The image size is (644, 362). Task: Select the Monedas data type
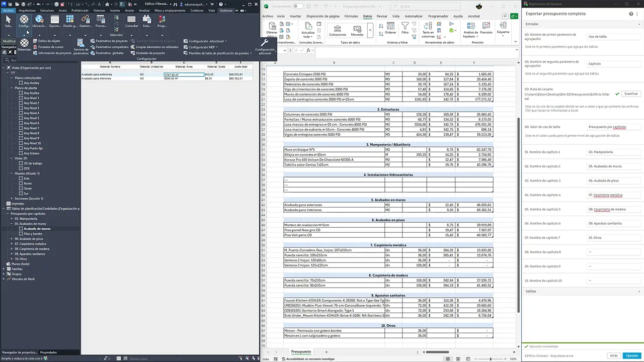click(357, 29)
